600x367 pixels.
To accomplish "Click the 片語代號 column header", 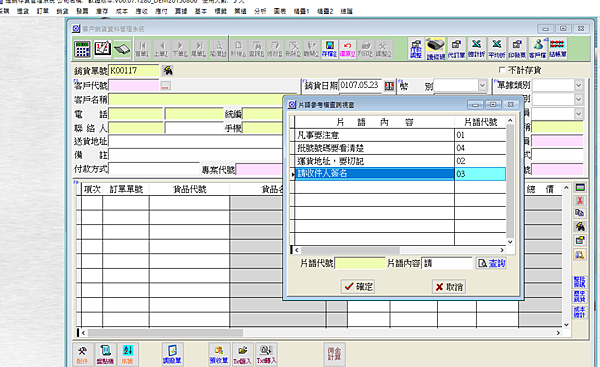I will click(x=480, y=122).
